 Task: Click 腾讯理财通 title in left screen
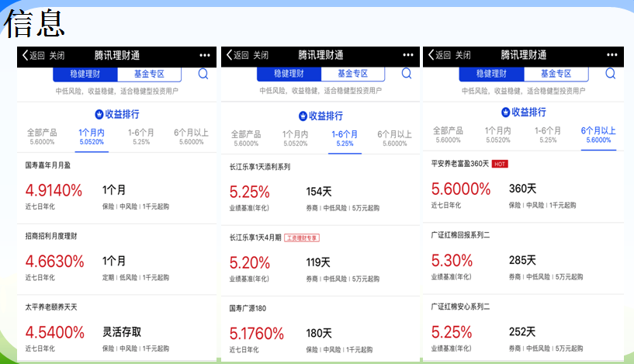(117, 55)
